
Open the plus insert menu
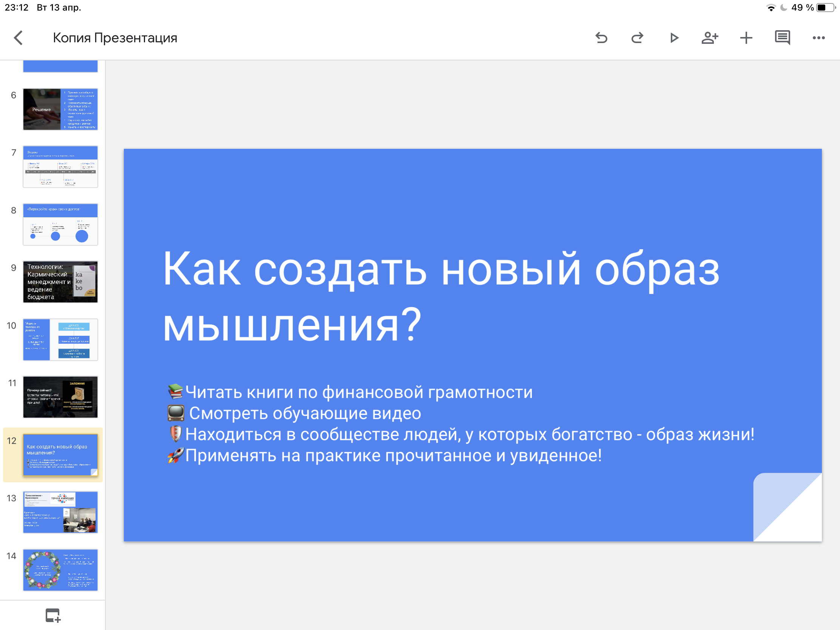point(746,38)
